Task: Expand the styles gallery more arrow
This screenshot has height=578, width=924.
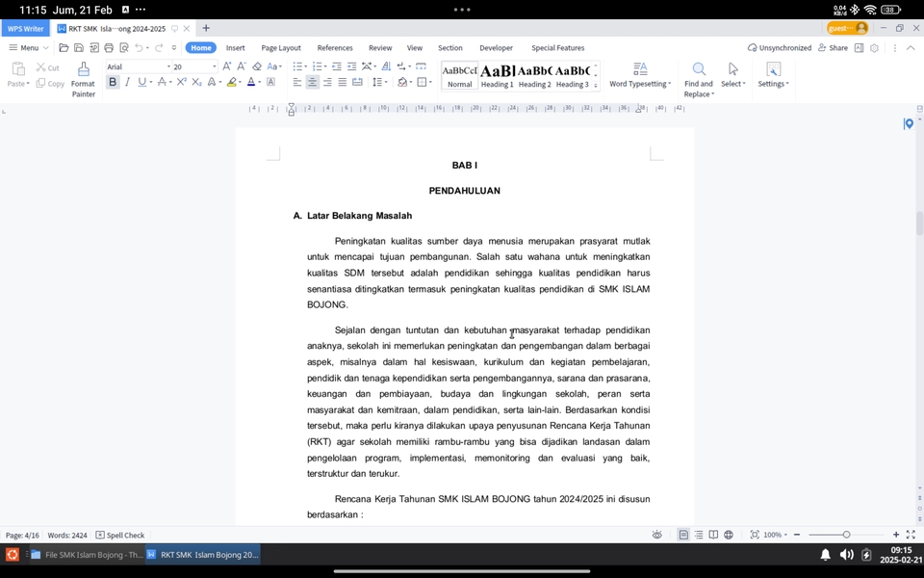Action: pos(595,86)
